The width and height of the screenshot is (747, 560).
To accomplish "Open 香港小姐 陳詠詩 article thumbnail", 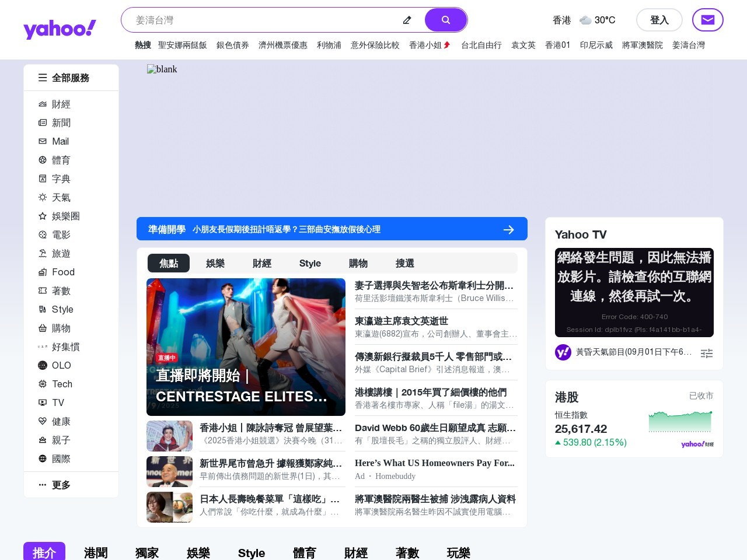I will pyautogui.click(x=169, y=436).
